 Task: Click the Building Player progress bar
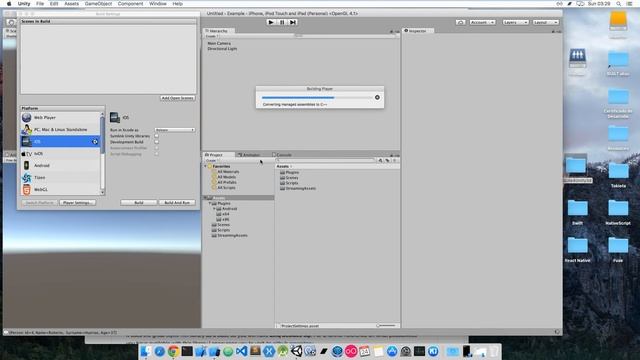click(317, 98)
